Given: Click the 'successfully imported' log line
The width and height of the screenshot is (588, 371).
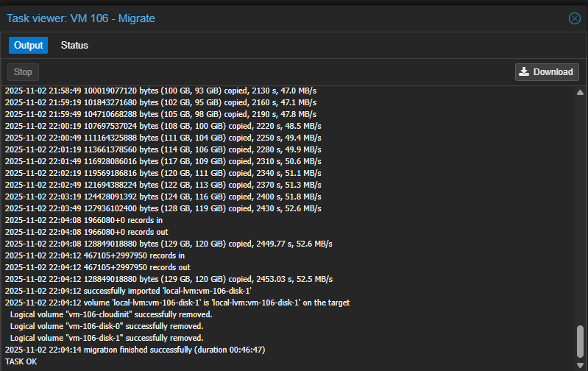Looking at the screenshot, I should pyautogui.click(x=121, y=291).
